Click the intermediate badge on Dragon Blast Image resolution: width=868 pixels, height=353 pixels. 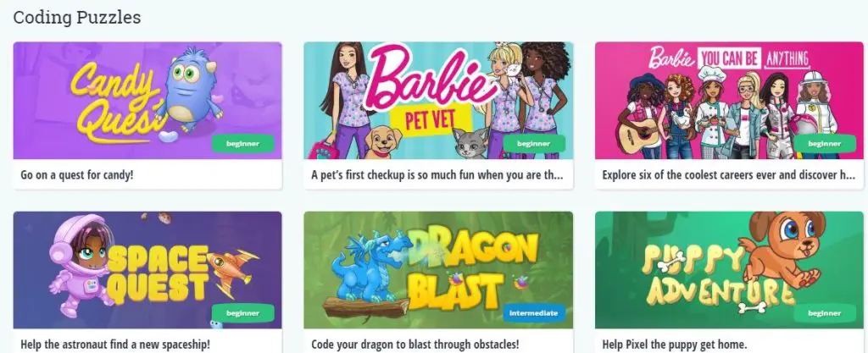(534, 313)
